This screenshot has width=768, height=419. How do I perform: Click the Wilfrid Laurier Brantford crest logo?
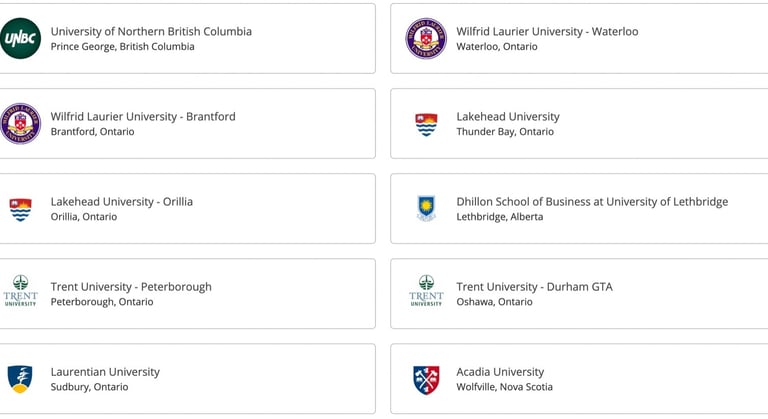pyautogui.click(x=20, y=123)
